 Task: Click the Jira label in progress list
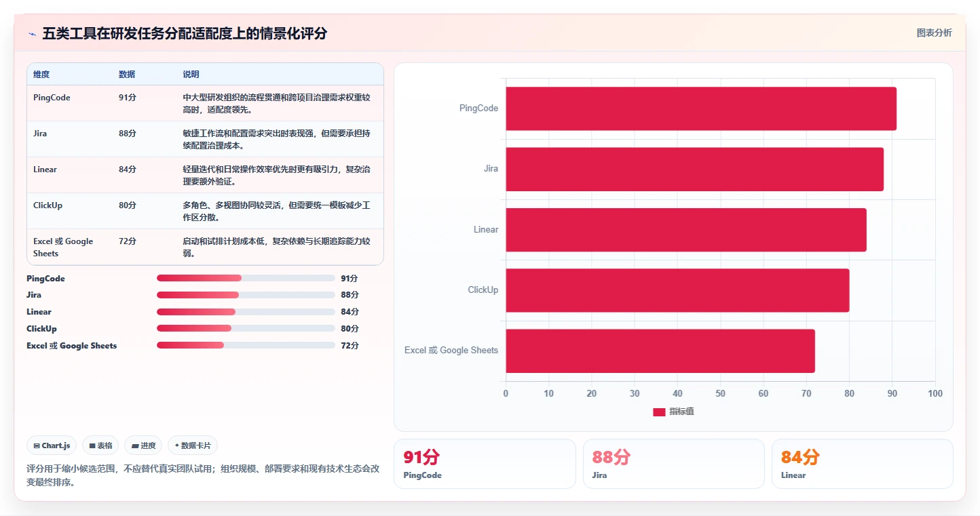(x=34, y=295)
